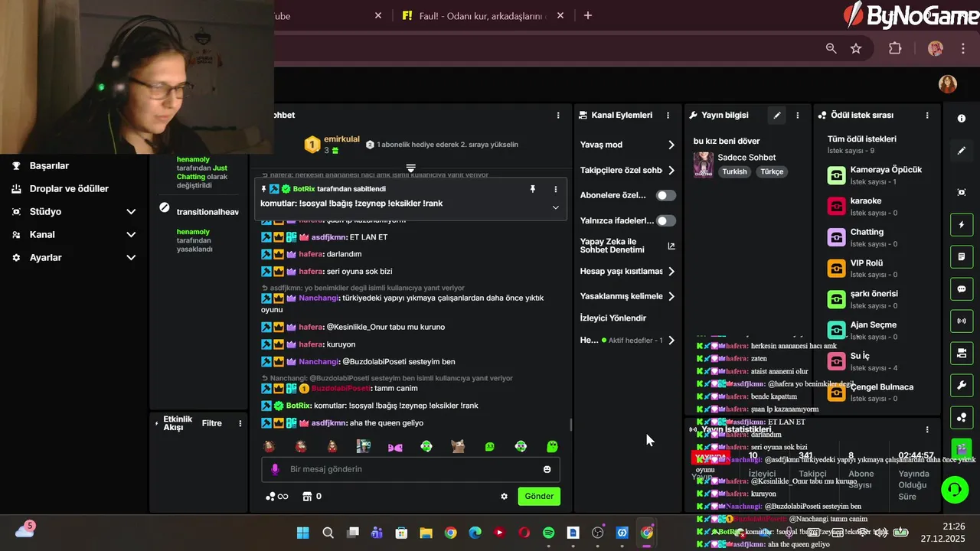Toggle Abonelere özel sohbet switch
The height and width of the screenshot is (551, 980).
point(666,195)
